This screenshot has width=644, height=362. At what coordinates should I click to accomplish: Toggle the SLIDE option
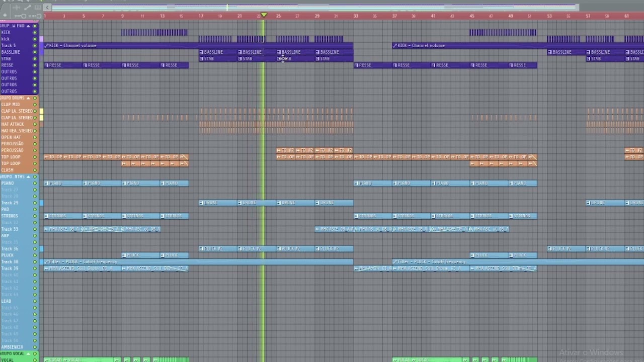tap(39, 16)
